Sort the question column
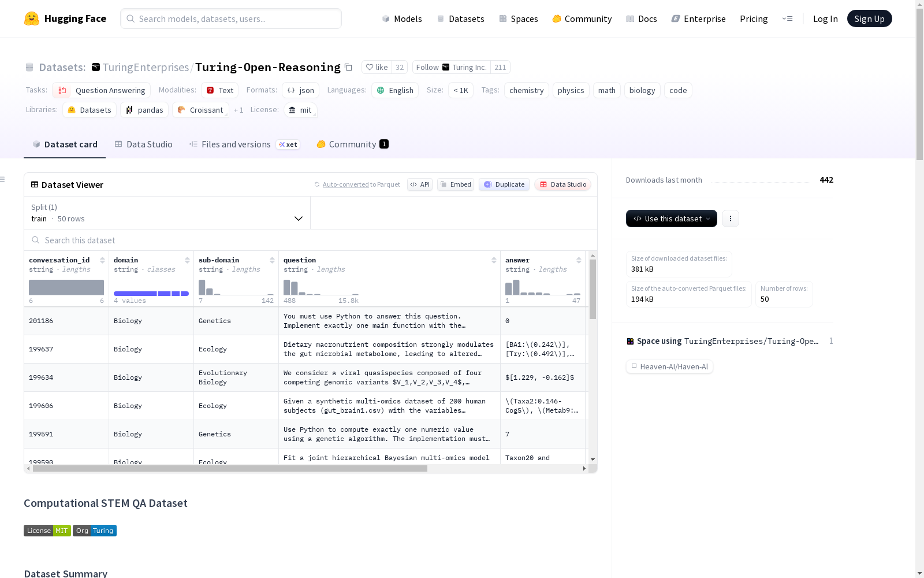Image resolution: width=924 pixels, height=578 pixels. coord(494,260)
